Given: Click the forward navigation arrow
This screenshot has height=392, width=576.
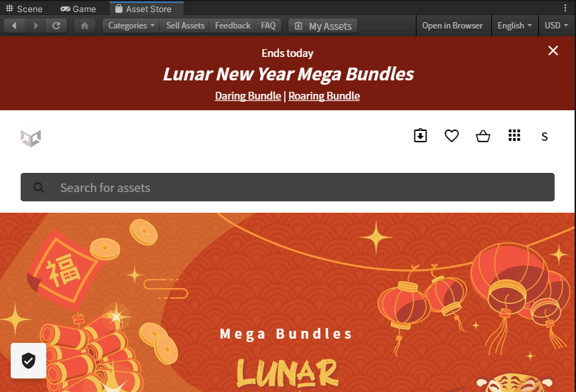Looking at the screenshot, I should tap(36, 26).
